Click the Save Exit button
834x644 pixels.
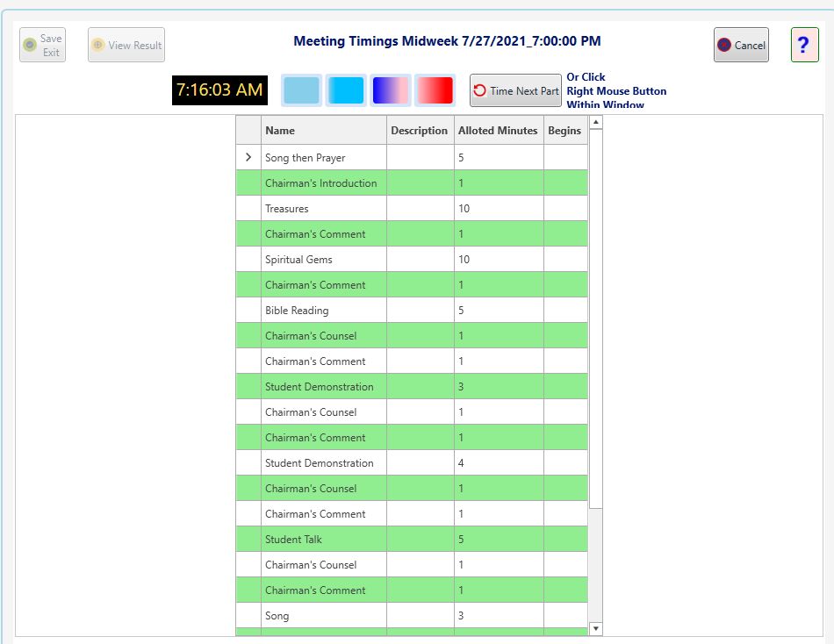42,46
